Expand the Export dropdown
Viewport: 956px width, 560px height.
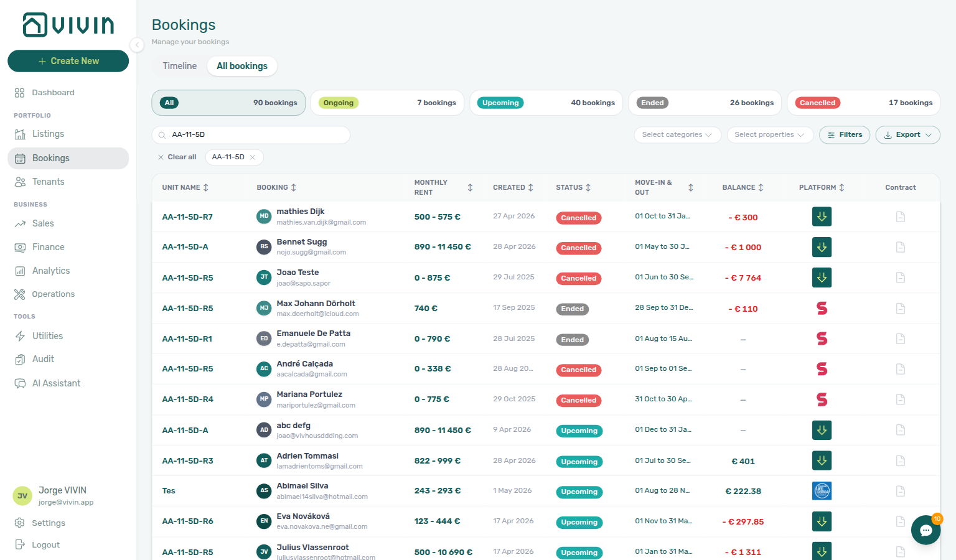(907, 135)
